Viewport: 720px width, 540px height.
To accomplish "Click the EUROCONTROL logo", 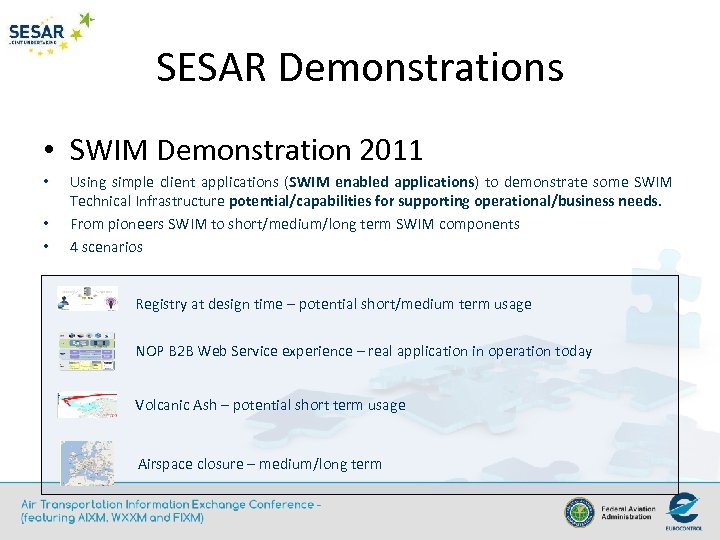I will coord(684,512).
